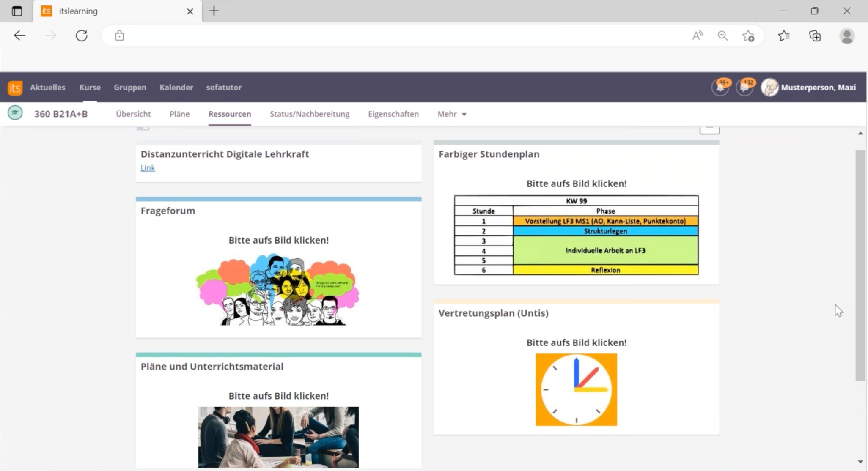Viewport: 868px width, 471px height.
Task: Click the lock icon in the address bar
Action: (x=119, y=36)
